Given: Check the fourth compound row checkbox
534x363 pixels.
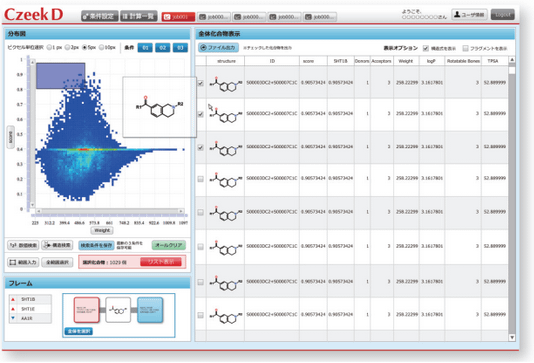Looking at the screenshot, I should (x=201, y=179).
